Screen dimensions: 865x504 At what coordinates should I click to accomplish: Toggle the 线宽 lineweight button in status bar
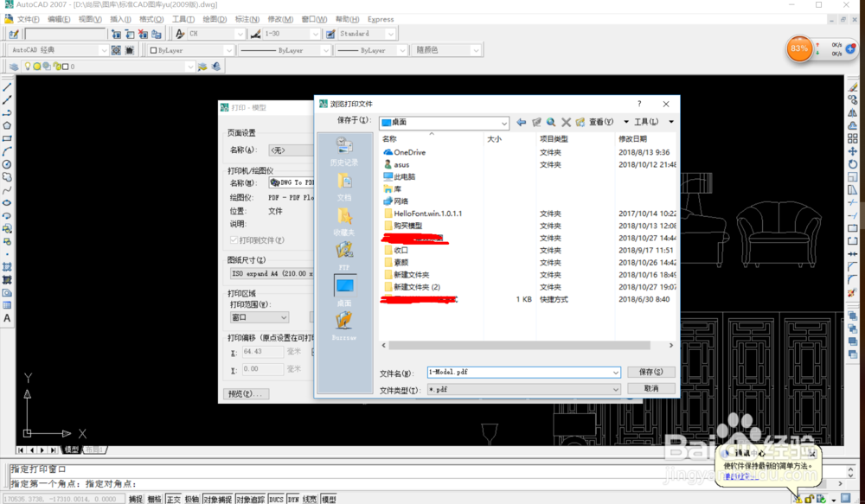[x=310, y=499]
